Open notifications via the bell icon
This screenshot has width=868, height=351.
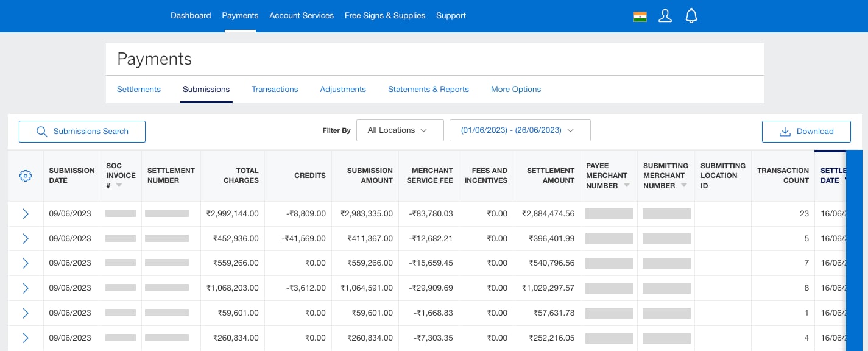[x=691, y=16]
